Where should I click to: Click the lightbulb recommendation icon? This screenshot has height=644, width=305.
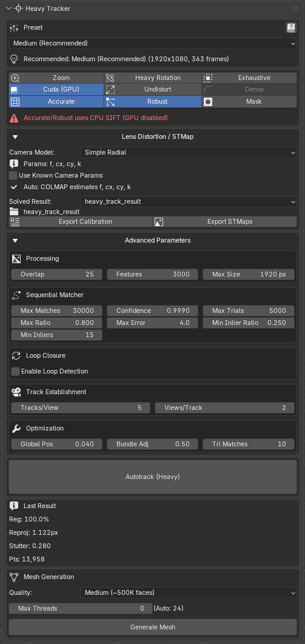(15, 59)
